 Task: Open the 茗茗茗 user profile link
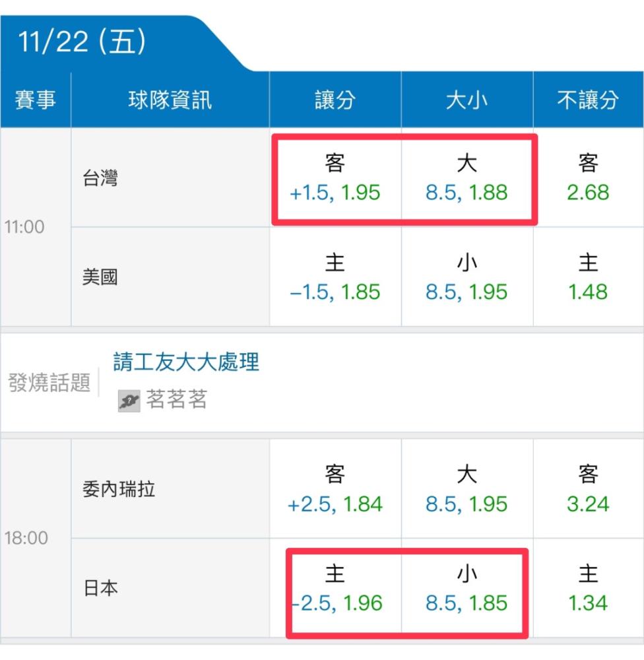(x=176, y=399)
